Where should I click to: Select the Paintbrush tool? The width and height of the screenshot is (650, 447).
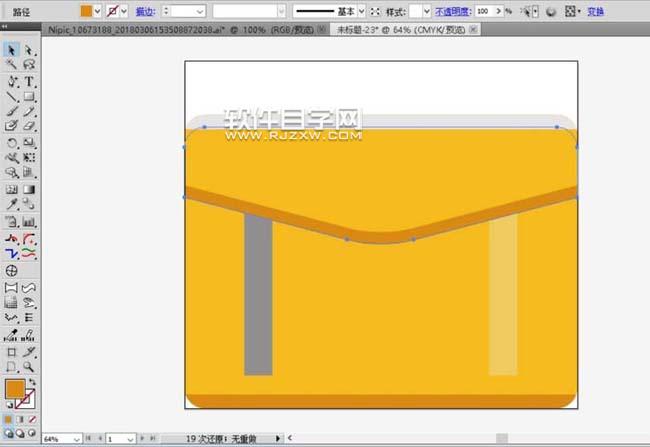pos(11,111)
